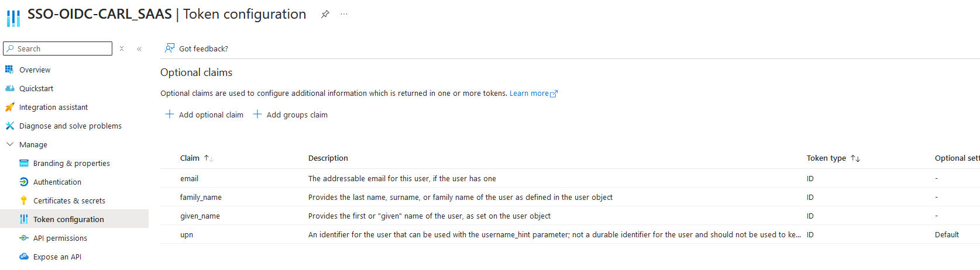Collapse the sidebar with double chevron
The height and width of the screenshot is (270, 980).
click(139, 49)
